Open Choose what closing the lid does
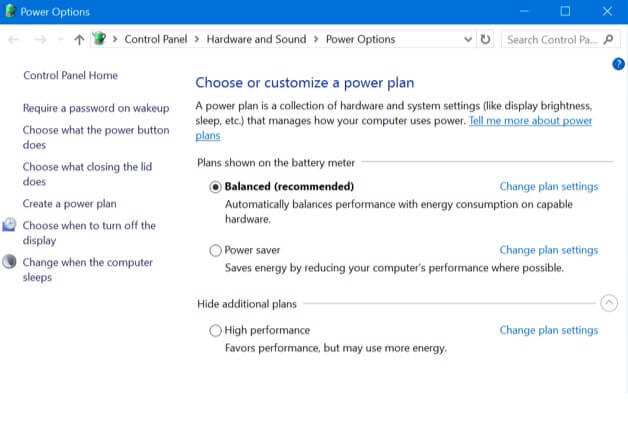628x441 pixels. [87, 174]
